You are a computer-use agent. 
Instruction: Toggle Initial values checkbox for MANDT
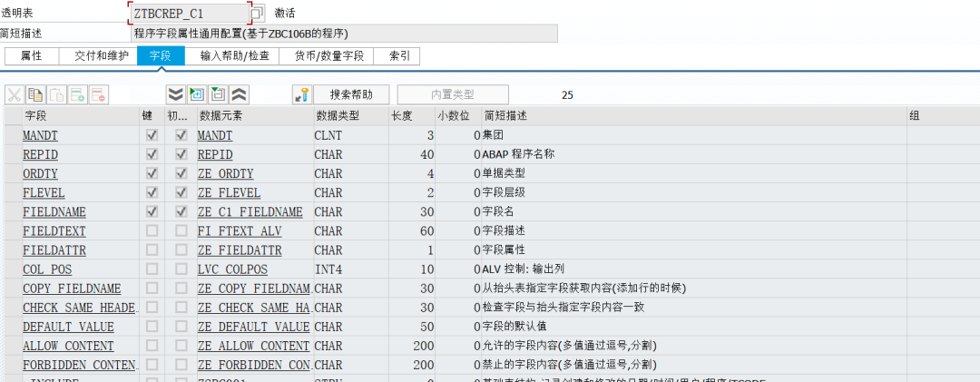click(x=181, y=134)
